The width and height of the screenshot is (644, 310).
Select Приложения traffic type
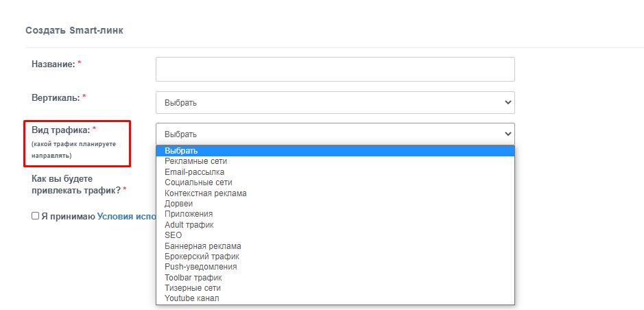[184, 214]
